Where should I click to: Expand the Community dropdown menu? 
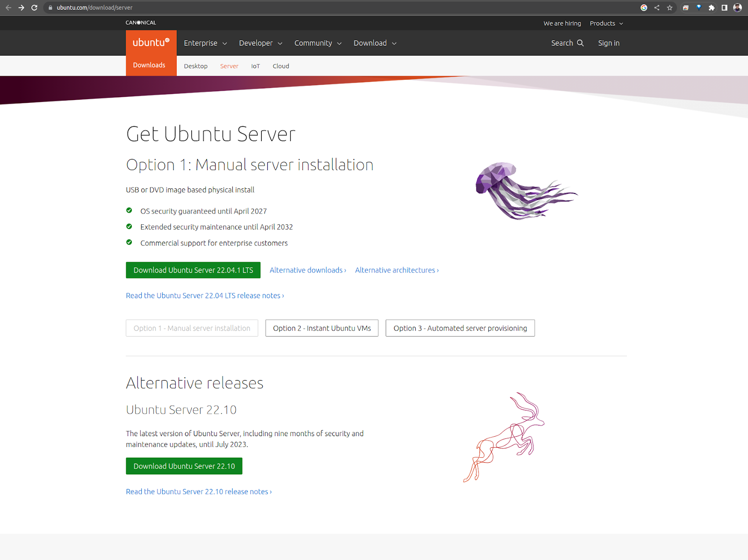tap(318, 43)
